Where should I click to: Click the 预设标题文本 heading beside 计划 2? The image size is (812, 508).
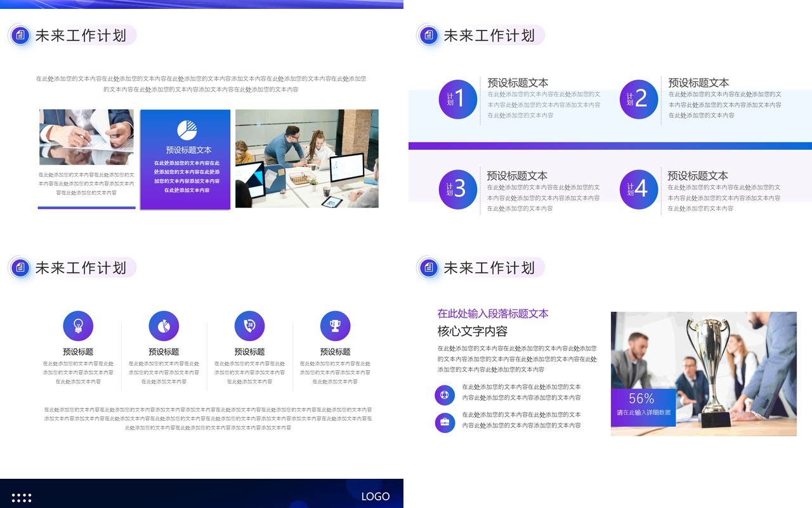click(698, 83)
